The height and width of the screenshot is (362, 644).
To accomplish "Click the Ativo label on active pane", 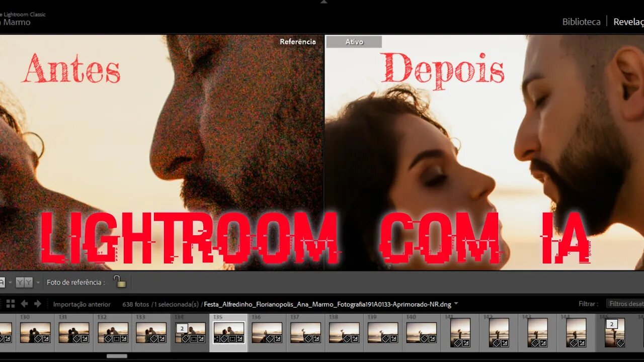I will pos(354,42).
